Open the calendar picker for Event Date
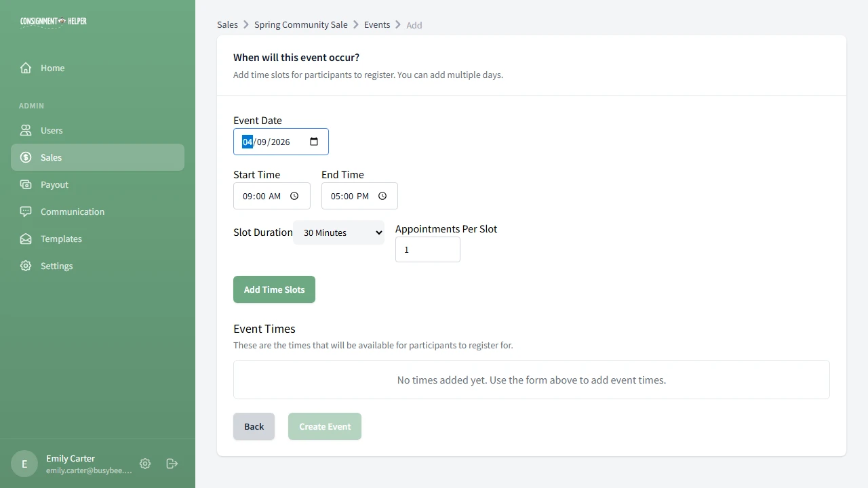Screen dimensions: 868x488 313,142
